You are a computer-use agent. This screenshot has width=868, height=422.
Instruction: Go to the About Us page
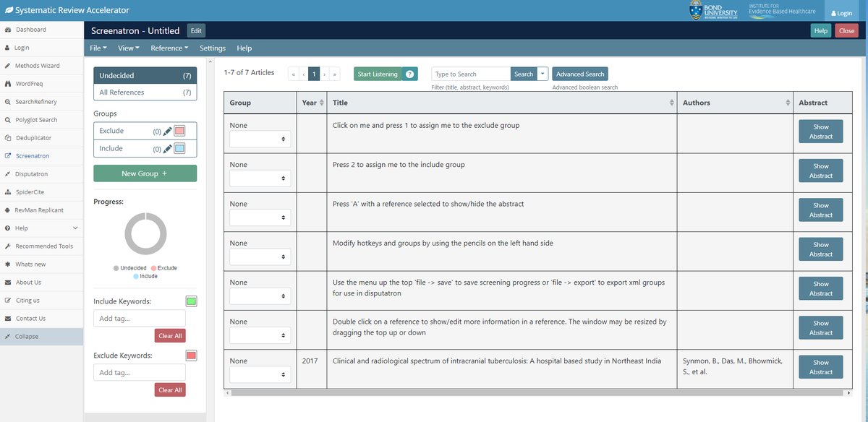tap(41, 283)
